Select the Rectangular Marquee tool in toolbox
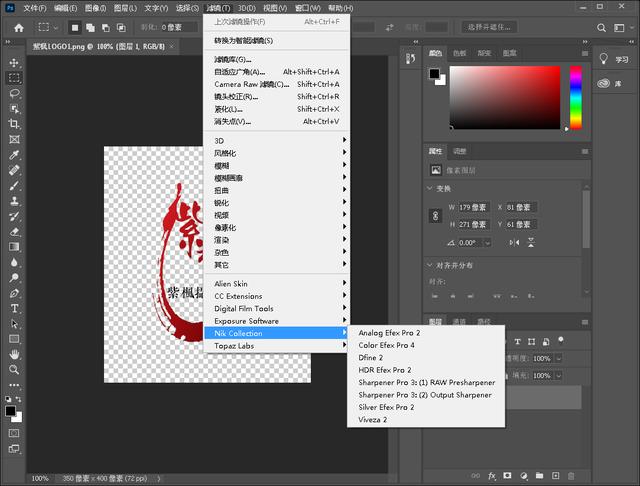Image resolution: width=640 pixels, height=486 pixels. point(14,78)
